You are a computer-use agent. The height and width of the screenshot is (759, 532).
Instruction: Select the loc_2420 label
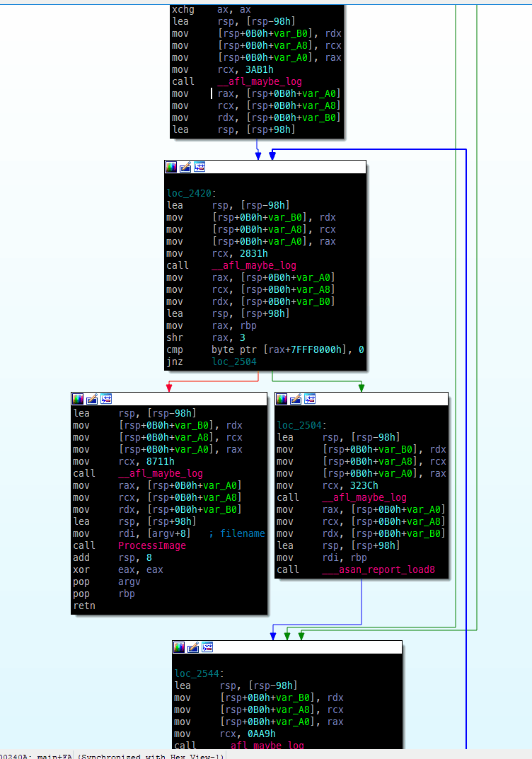(x=190, y=193)
